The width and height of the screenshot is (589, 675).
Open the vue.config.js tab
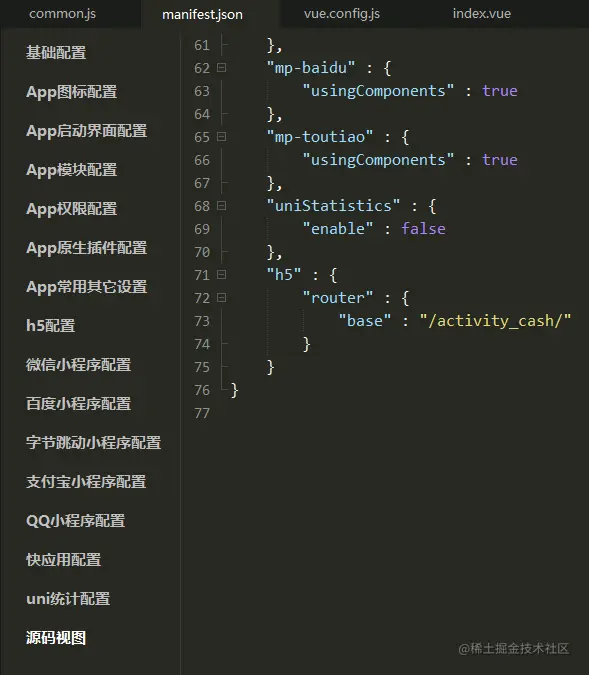pyautogui.click(x=342, y=14)
